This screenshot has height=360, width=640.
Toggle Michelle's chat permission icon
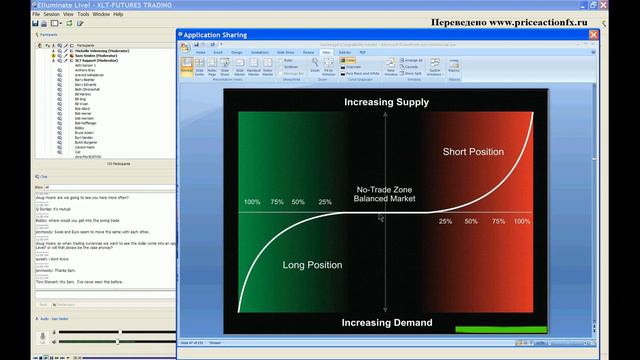[60, 51]
